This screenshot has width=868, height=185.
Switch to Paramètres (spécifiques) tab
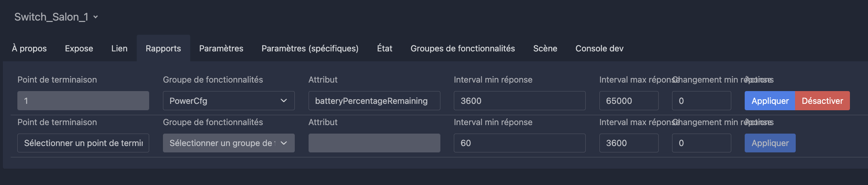point(310,48)
